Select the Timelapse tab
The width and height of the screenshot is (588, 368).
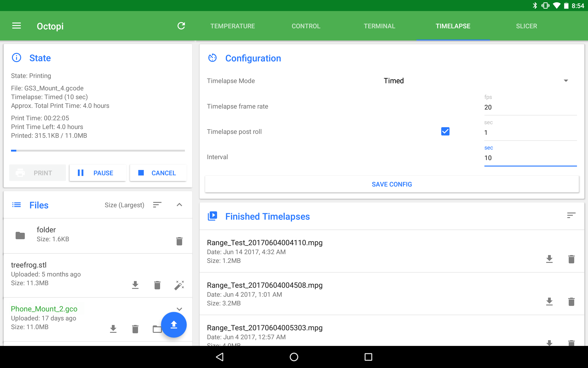click(x=453, y=26)
